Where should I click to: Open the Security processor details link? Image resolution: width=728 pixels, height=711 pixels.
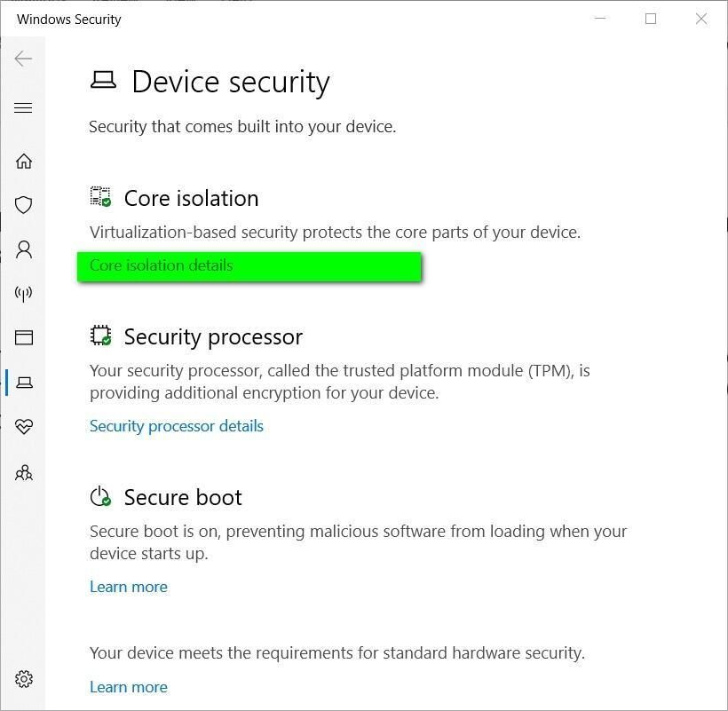point(176,426)
